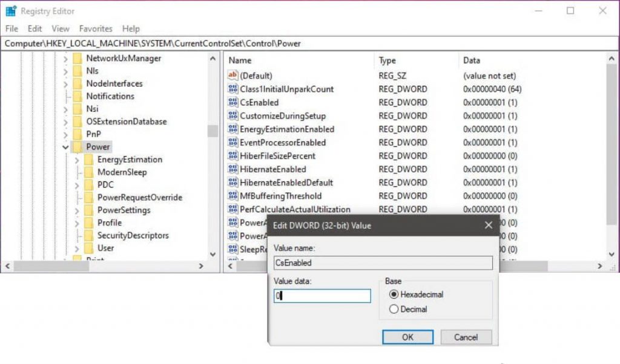Click the HibernateEnabled DWORD icon

pyautogui.click(x=233, y=169)
